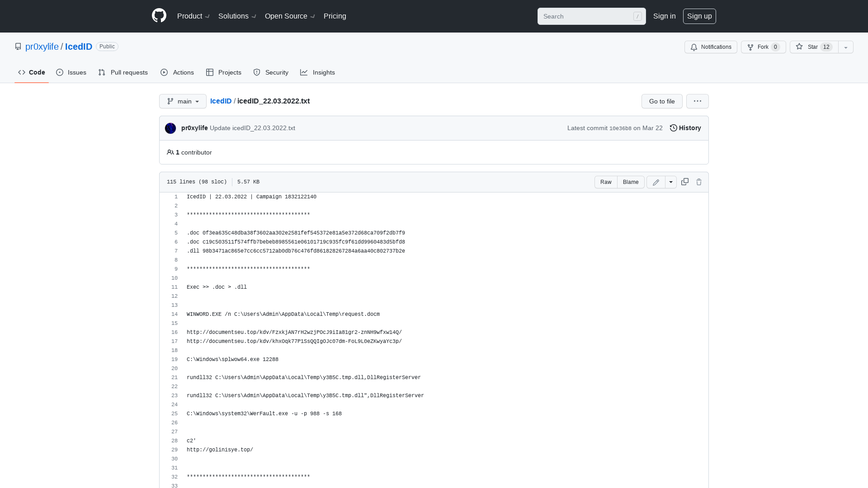Focus the Search input field

(x=591, y=16)
